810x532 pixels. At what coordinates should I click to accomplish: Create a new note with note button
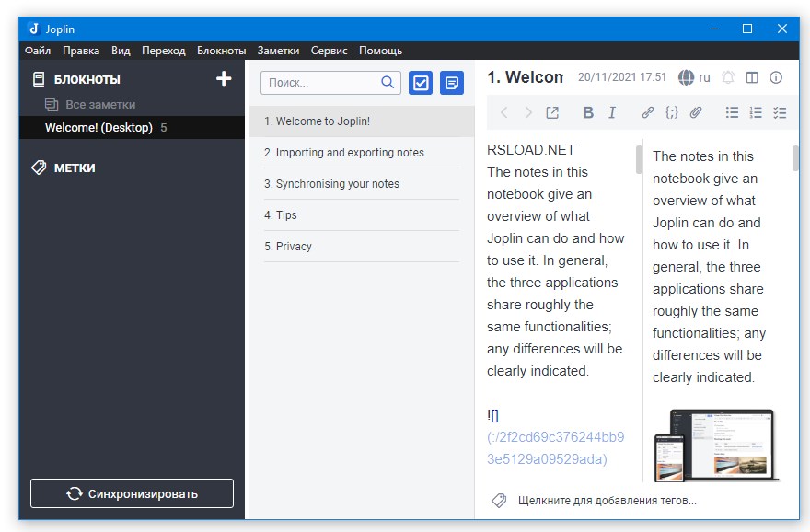452,83
